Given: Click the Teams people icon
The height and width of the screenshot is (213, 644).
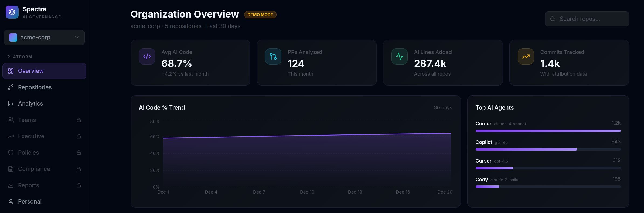Looking at the screenshot, I should pos(11,120).
